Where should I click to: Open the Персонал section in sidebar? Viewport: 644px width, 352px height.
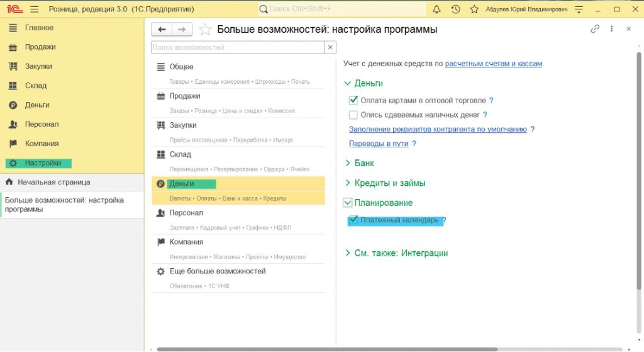click(42, 124)
